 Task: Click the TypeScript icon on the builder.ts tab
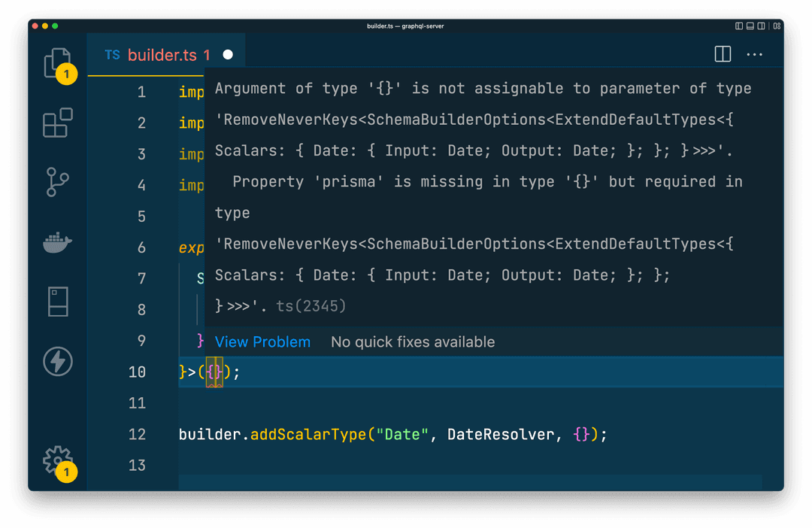pos(113,54)
